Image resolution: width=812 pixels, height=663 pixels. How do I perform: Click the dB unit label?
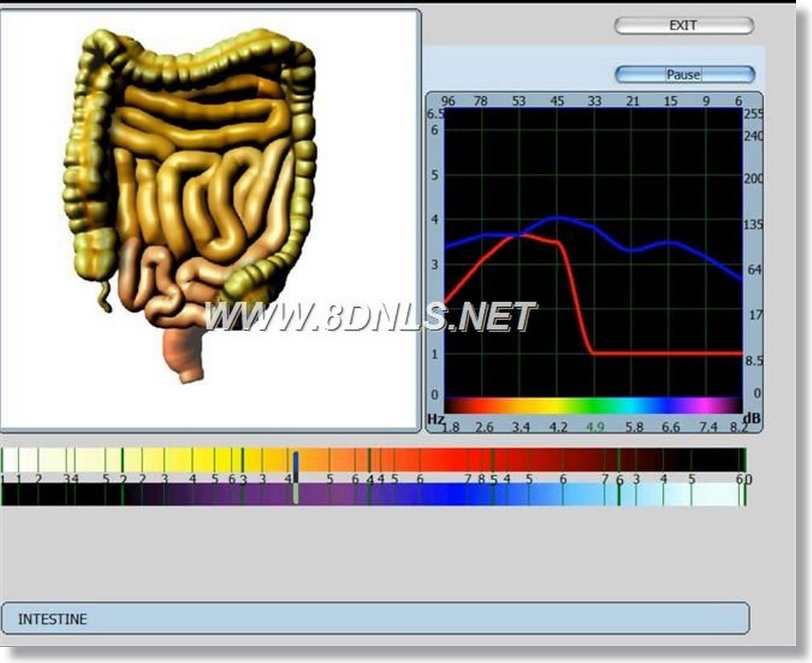pos(751,418)
